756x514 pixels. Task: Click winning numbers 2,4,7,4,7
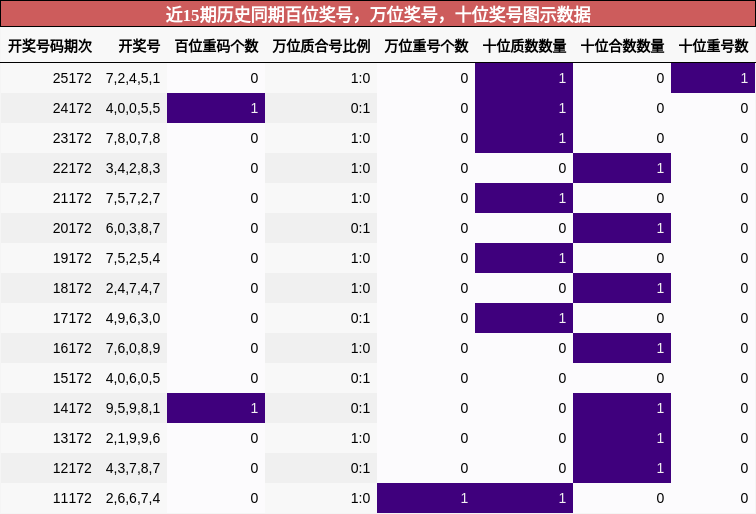pyautogui.click(x=133, y=288)
